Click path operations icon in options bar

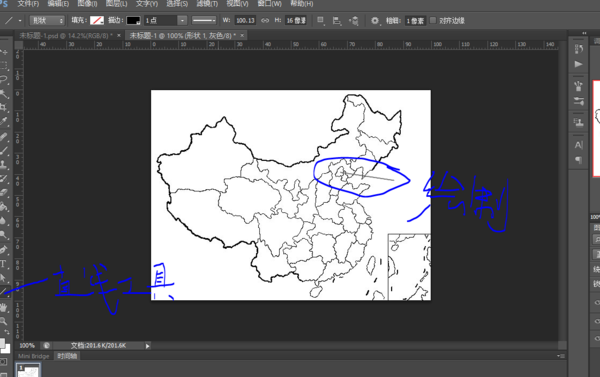click(321, 20)
